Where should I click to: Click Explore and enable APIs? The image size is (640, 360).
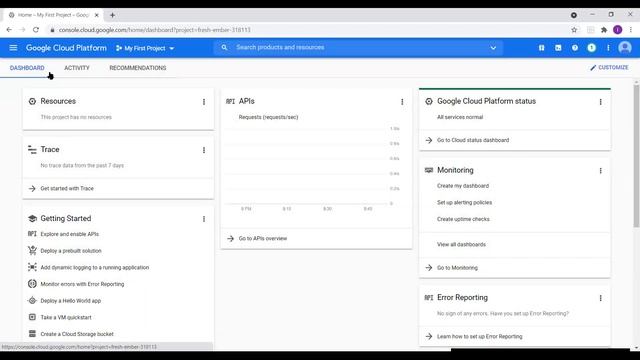[x=70, y=234]
